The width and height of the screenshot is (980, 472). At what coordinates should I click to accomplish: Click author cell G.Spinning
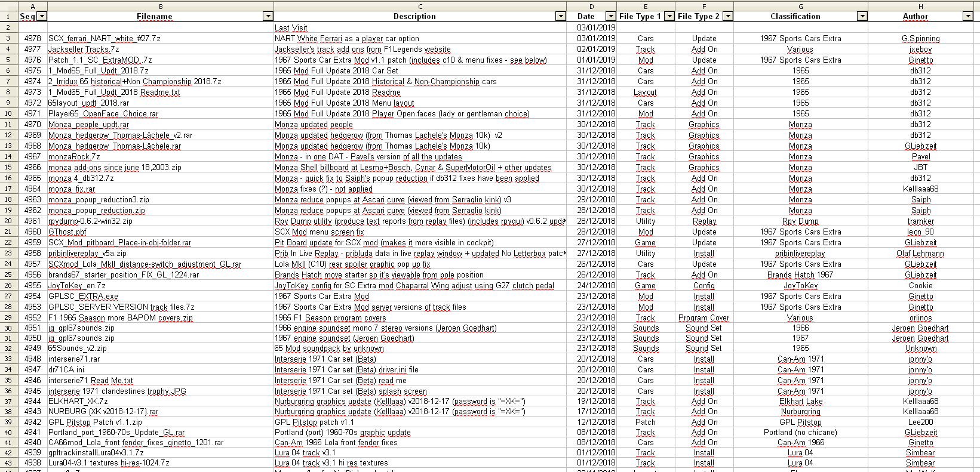click(x=920, y=38)
